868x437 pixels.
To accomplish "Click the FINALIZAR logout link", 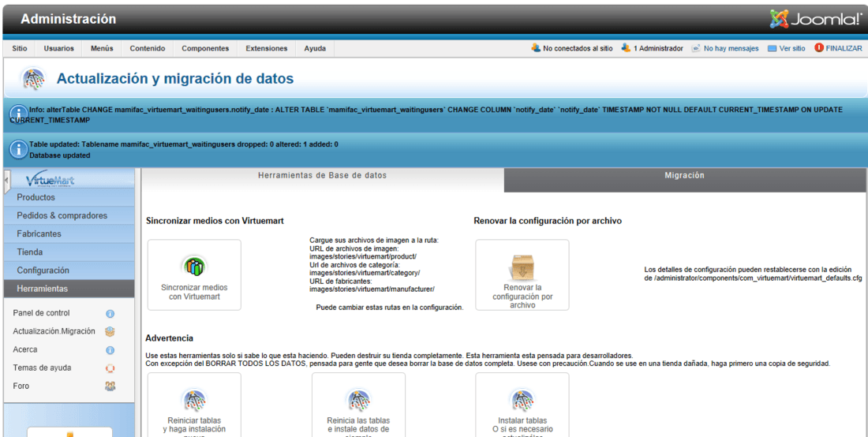I will [844, 49].
